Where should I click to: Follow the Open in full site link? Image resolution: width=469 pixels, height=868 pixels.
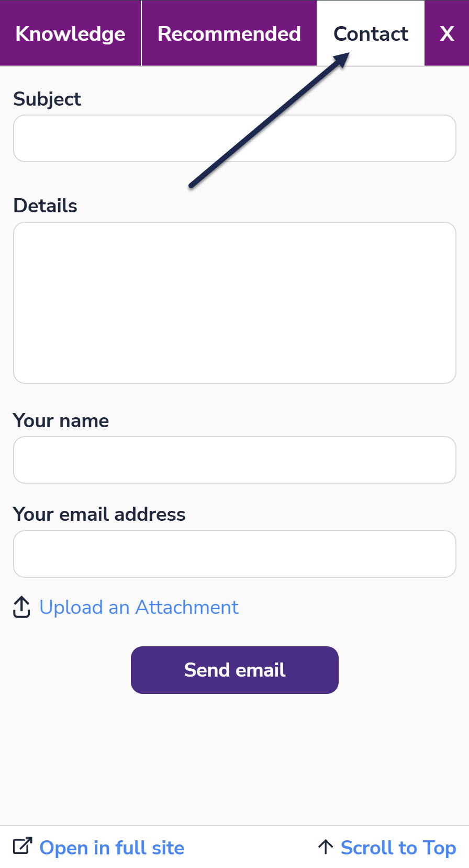[112, 848]
